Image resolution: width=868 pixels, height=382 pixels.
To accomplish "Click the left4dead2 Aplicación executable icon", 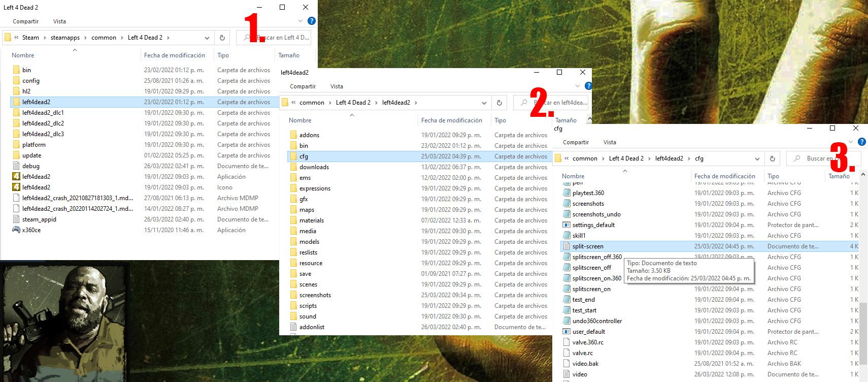I will [x=16, y=177].
